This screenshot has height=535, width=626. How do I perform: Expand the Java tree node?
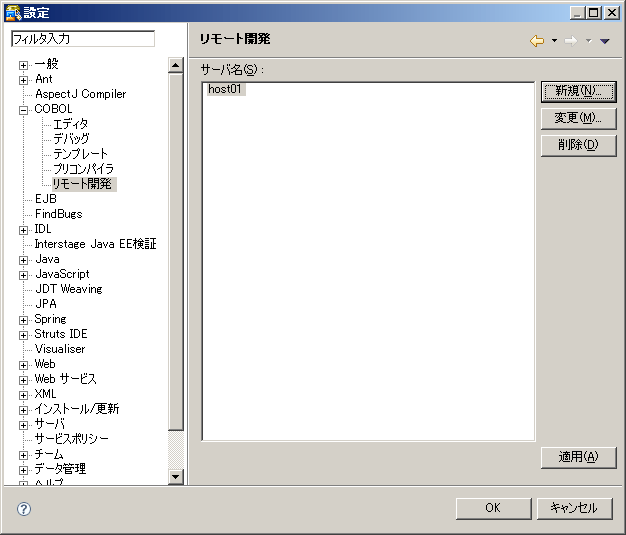pyautogui.click(x=24, y=260)
